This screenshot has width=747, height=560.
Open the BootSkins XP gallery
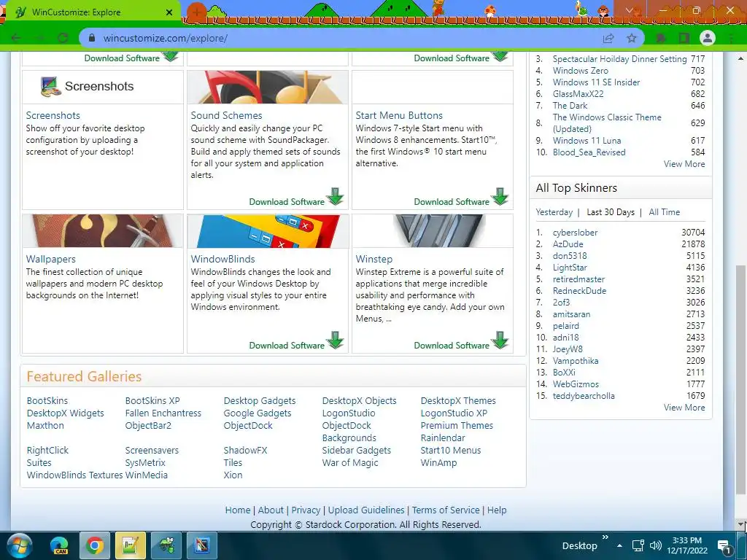tap(152, 401)
